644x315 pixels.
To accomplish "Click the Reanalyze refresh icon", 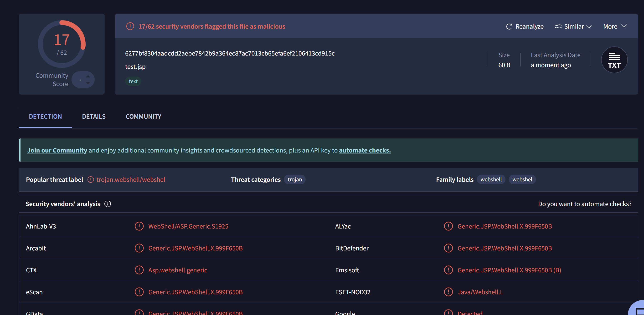I will (509, 26).
